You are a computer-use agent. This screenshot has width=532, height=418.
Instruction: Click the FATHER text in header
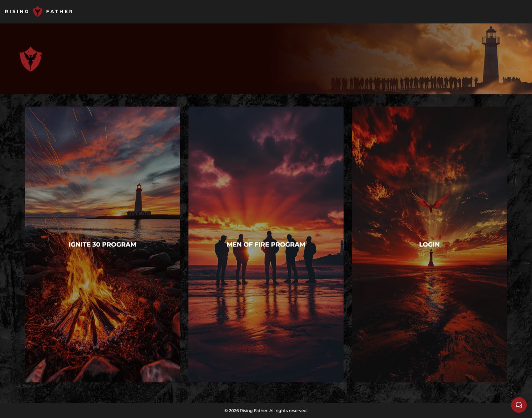(x=59, y=11)
